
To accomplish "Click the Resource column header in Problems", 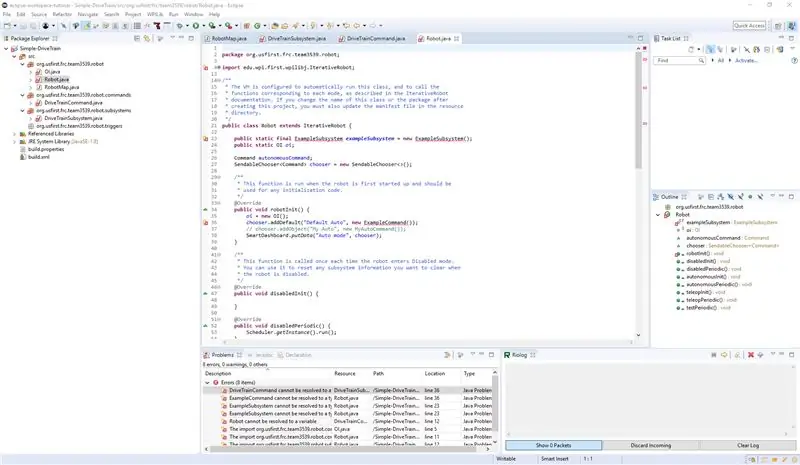I will coord(345,374).
